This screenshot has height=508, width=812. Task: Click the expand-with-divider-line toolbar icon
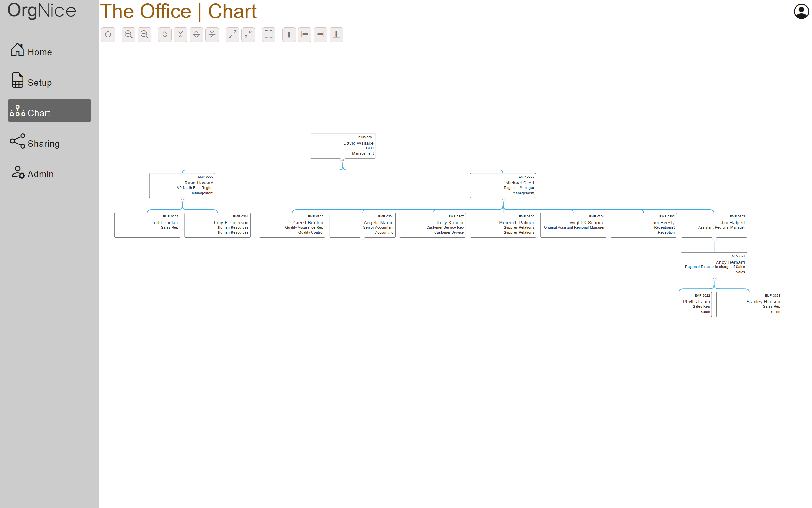(x=196, y=34)
